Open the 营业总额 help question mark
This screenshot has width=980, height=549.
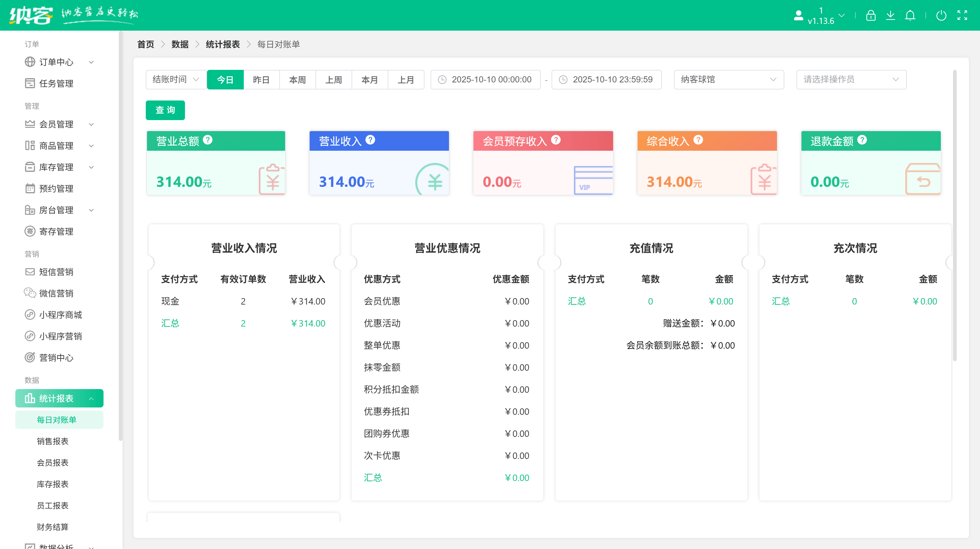tap(207, 140)
